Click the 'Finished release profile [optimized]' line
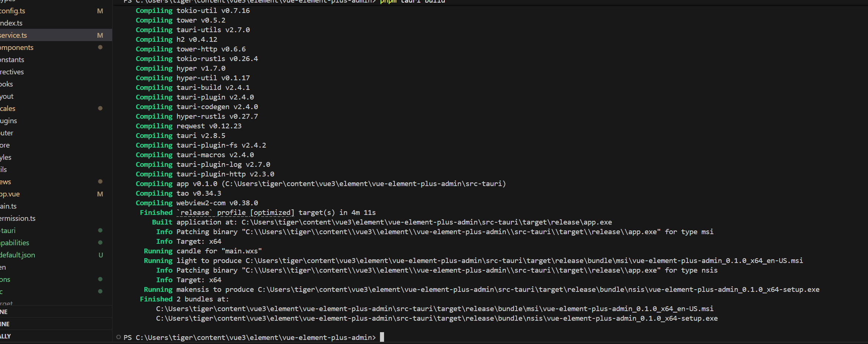Screen dimensions: 868x344 (258, 213)
